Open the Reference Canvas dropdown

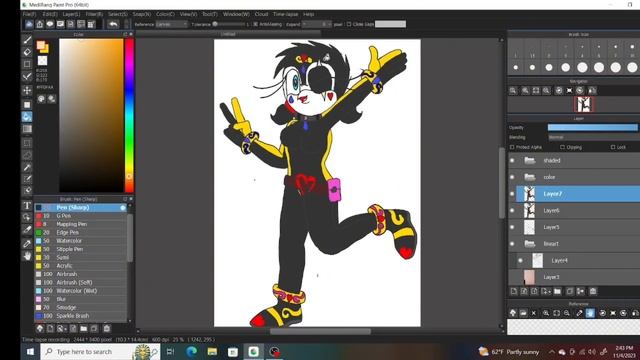[x=171, y=24]
